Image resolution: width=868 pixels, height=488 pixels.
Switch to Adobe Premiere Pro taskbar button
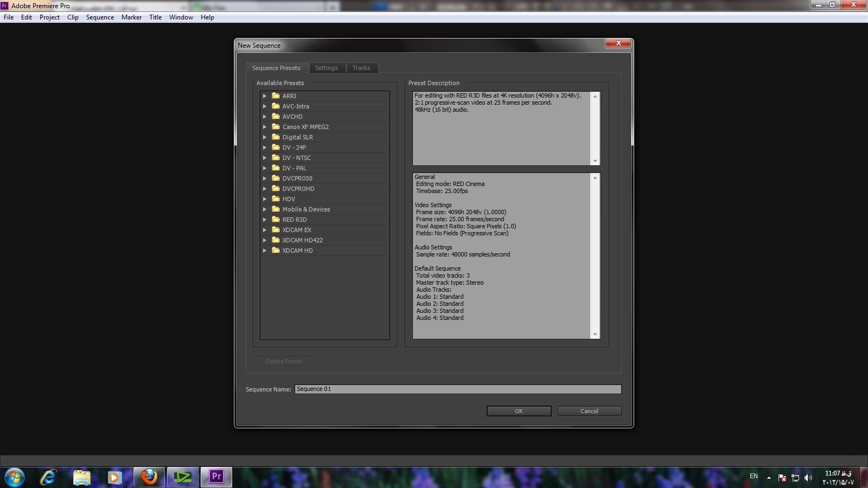(x=216, y=477)
